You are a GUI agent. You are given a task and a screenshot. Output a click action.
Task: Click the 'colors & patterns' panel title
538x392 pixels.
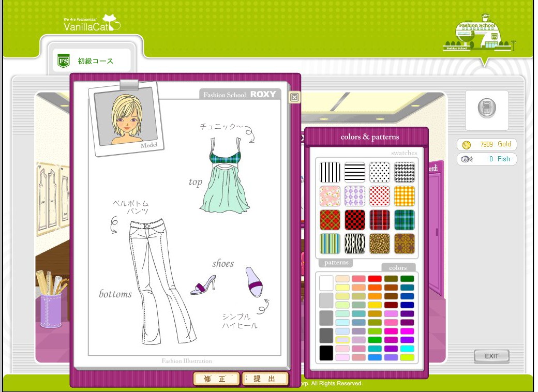[369, 137]
